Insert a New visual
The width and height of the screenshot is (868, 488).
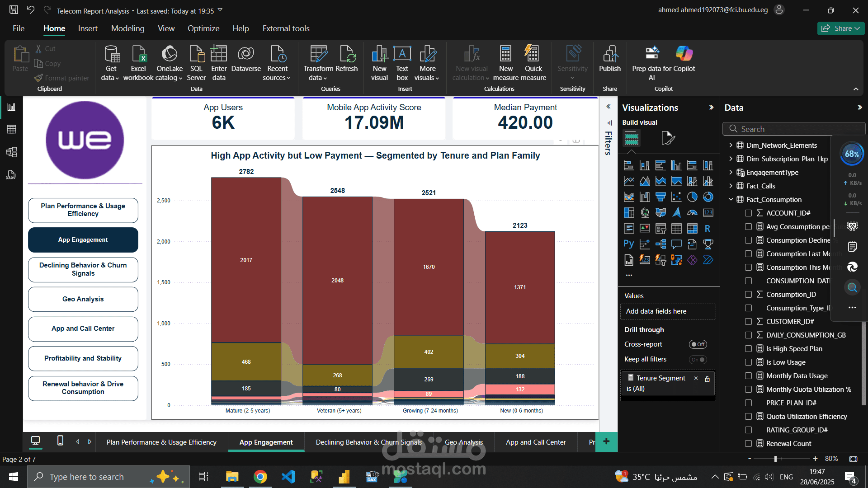tap(379, 63)
